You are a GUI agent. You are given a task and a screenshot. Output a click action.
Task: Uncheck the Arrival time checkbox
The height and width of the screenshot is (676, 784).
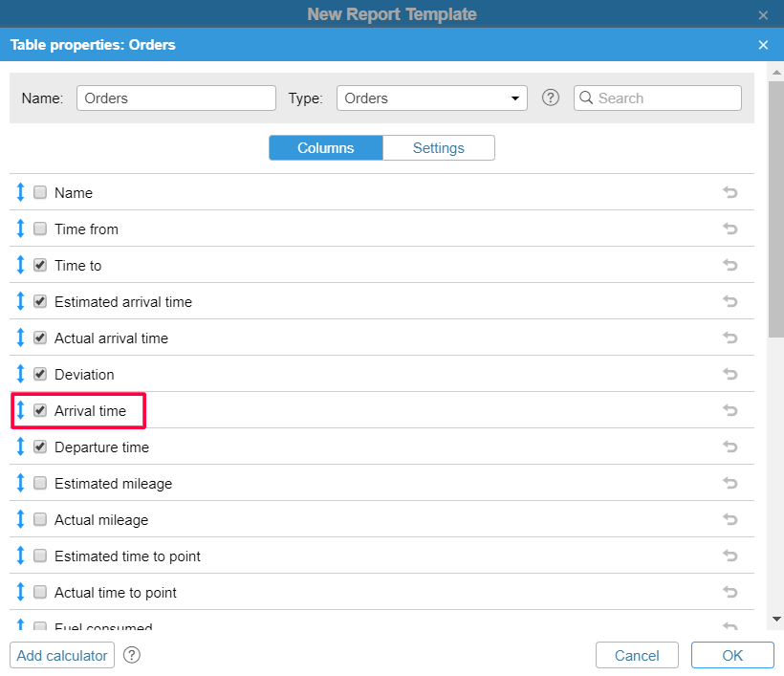(40, 410)
